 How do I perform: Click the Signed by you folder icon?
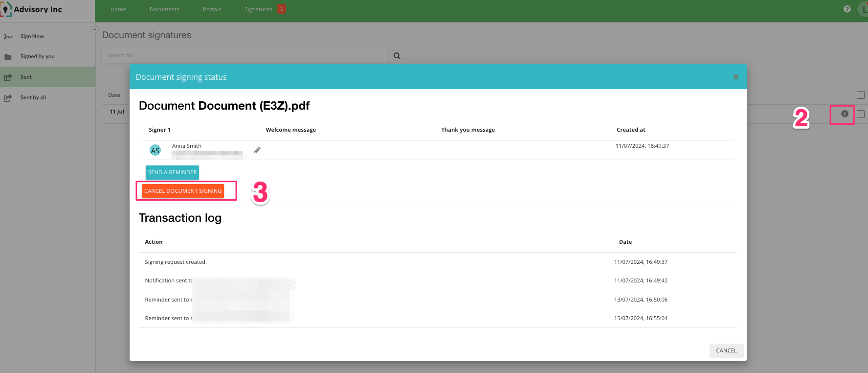[8, 57]
